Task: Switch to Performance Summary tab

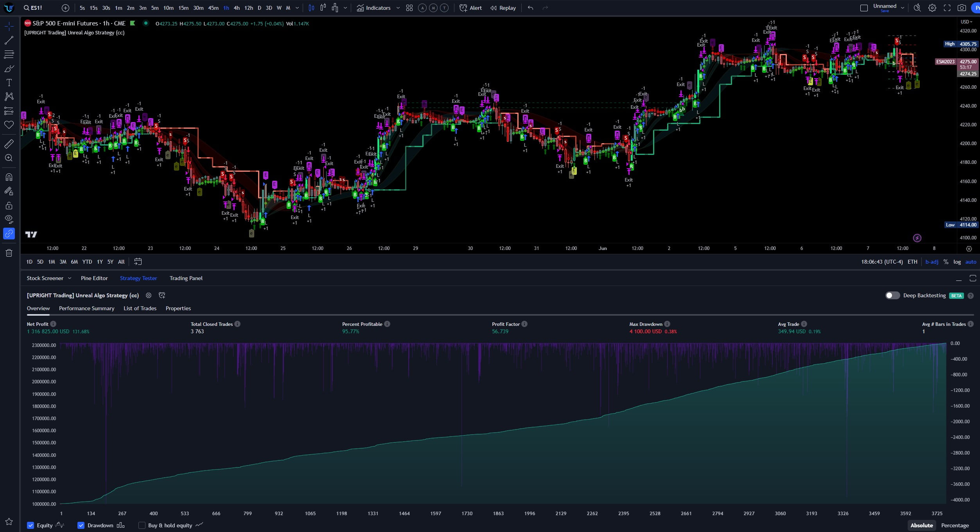Action: [x=86, y=308]
